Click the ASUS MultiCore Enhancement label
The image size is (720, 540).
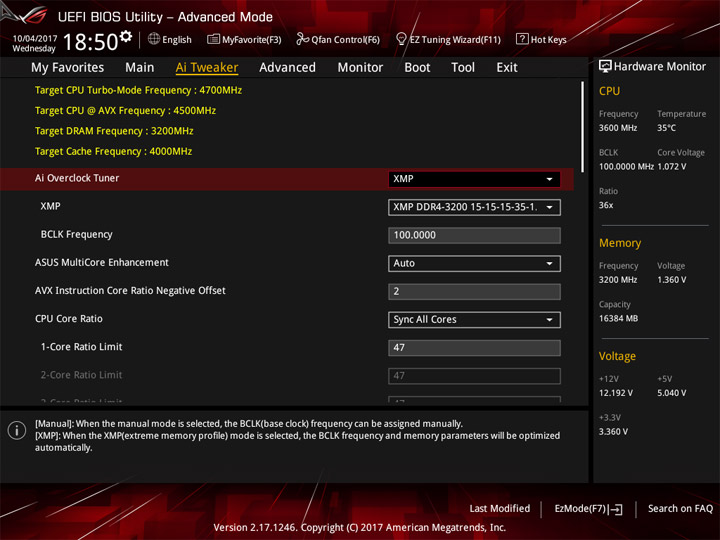click(101, 262)
